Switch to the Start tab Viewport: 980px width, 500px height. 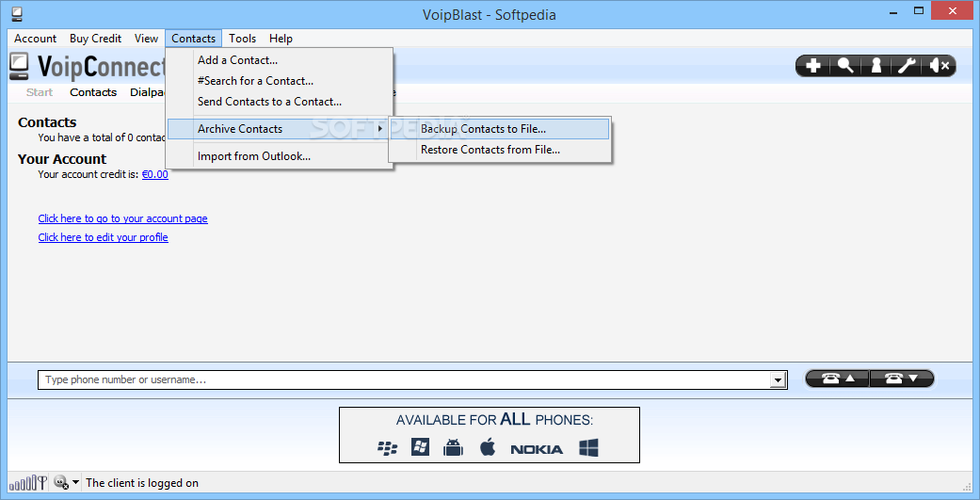coord(40,92)
